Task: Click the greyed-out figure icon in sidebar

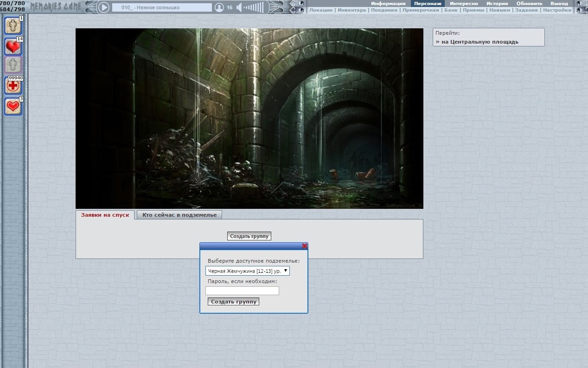Action: click(x=13, y=65)
